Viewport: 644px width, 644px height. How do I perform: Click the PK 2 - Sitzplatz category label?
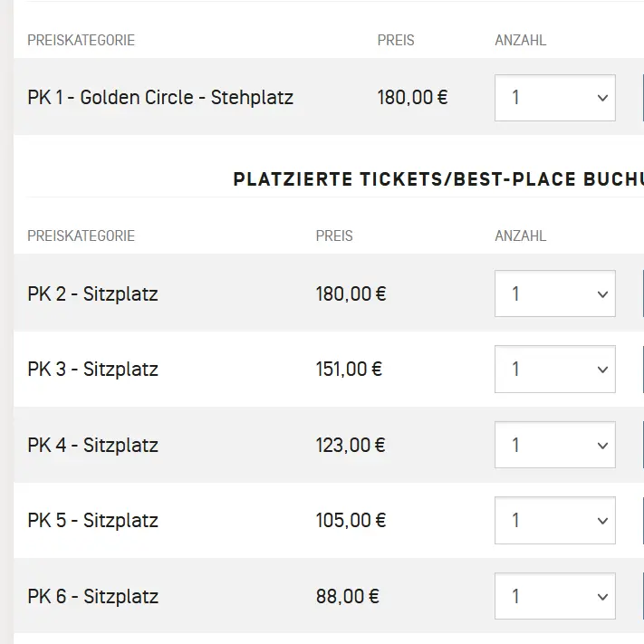[x=92, y=294]
